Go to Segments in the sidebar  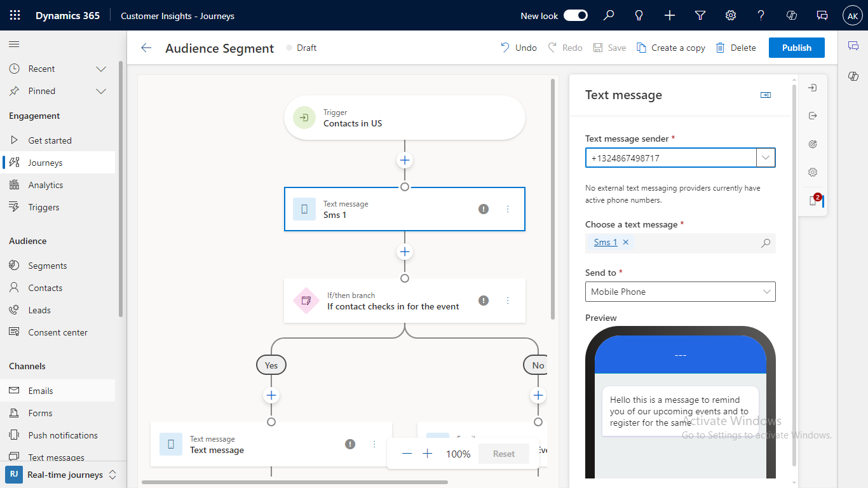coord(47,266)
